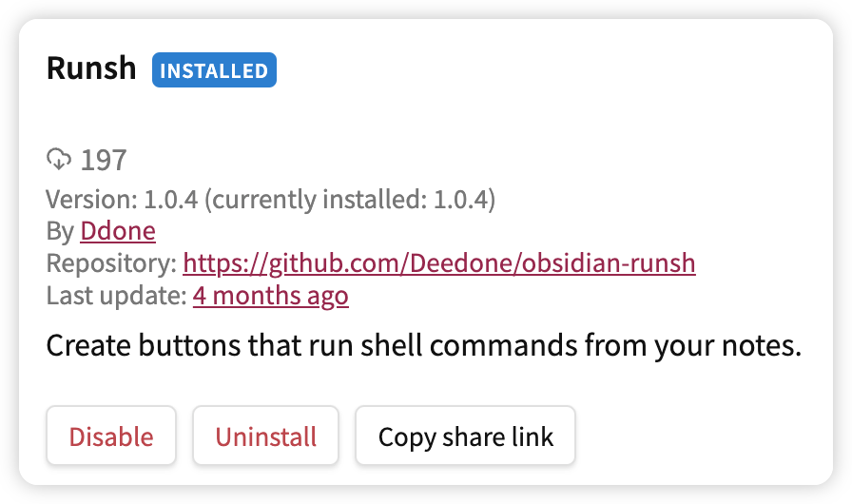Image resolution: width=852 pixels, height=504 pixels.
Task: Click the word 'months' in update link
Action: coord(257,296)
